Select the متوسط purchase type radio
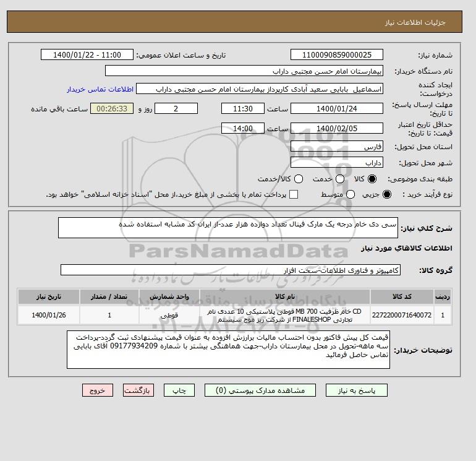 pyautogui.click(x=351, y=194)
